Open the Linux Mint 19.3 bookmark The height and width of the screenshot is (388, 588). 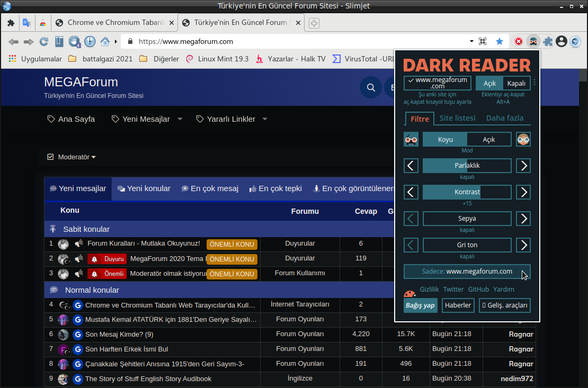tap(218, 59)
